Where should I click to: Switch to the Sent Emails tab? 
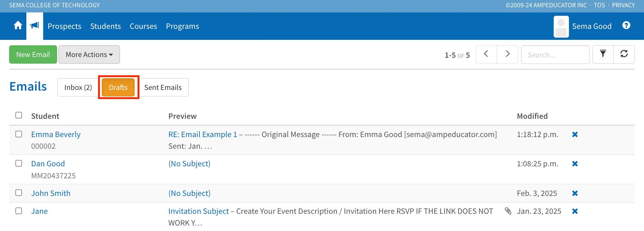coord(163,87)
